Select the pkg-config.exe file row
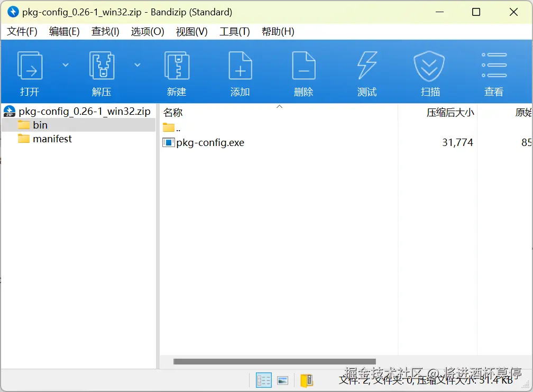This screenshot has height=392, width=533. 345,142
